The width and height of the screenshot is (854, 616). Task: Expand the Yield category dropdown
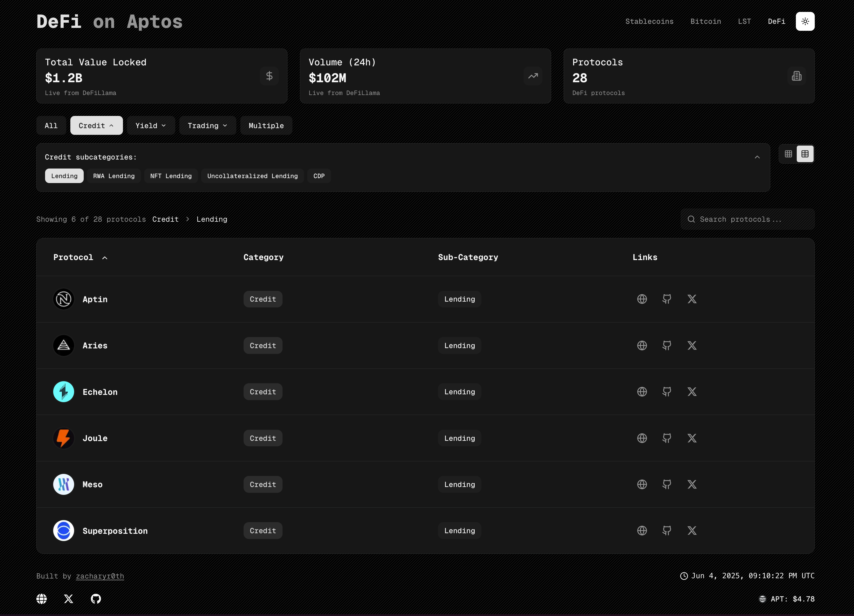(151, 125)
